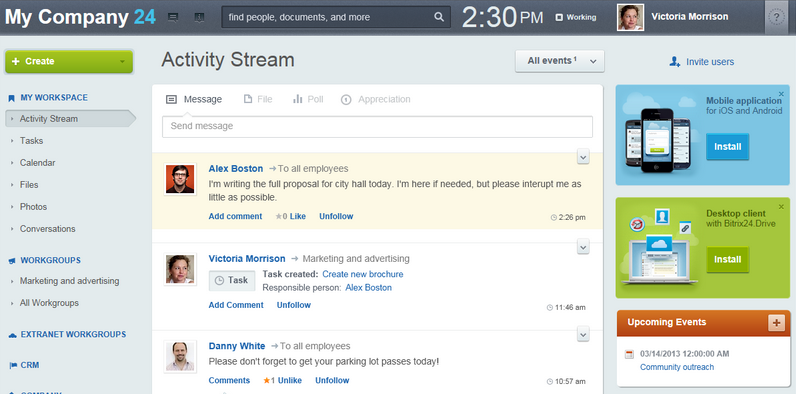The width and height of the screenshot is (802, 394).
Task: Open Conversations in the sidebar
Action: pyautogui.click(x=48, y=229)
